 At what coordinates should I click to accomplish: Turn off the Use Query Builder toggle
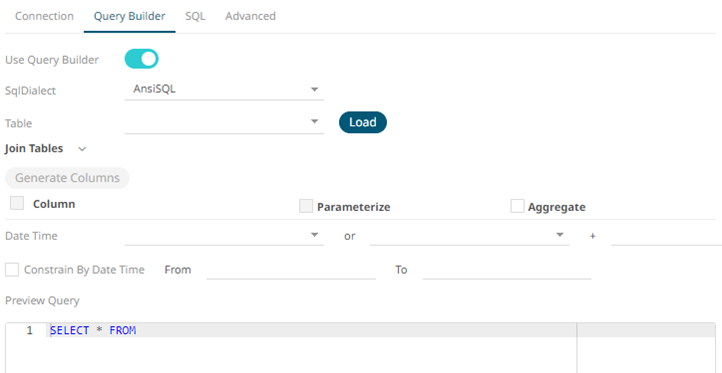pyautogui.click(x=141, y=59)
